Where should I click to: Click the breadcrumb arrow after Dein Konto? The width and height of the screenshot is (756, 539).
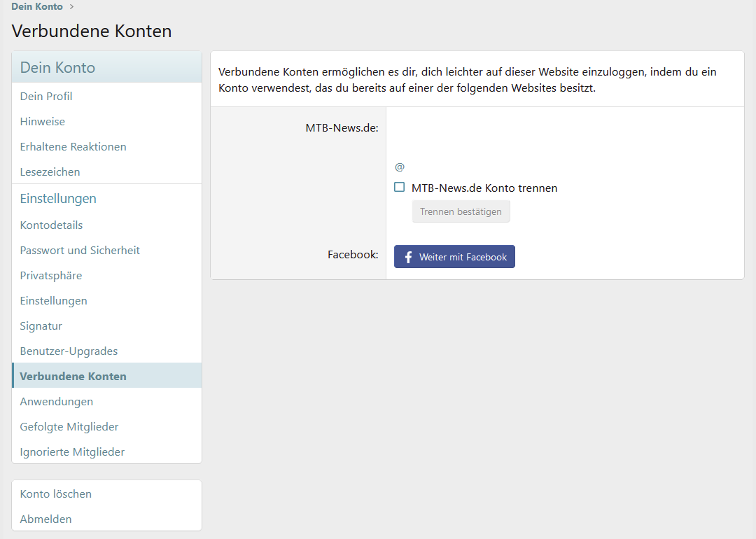(71, 7)
